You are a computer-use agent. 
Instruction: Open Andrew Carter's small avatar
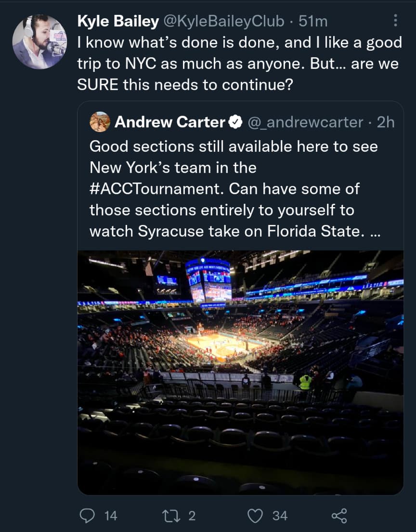(x=100, y=122)
